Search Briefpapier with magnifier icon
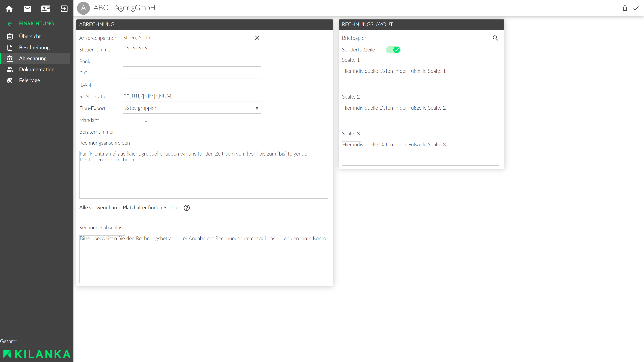 coord(495,38)
